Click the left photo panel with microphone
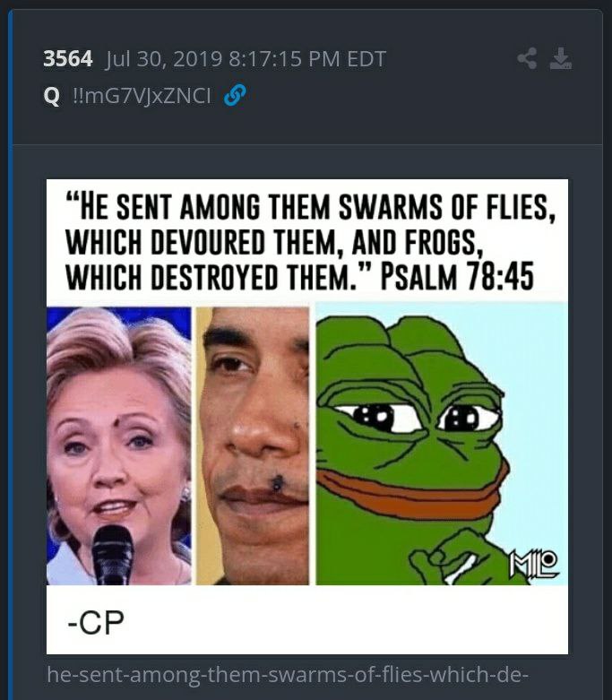Viewport: 612px width, 700px height. point(119,445)
